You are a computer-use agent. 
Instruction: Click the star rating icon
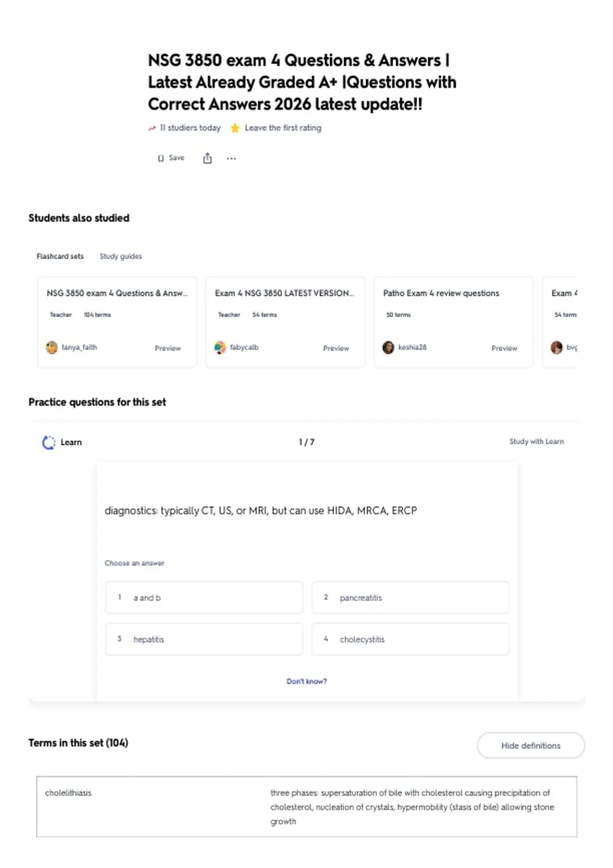click(235, 128)
